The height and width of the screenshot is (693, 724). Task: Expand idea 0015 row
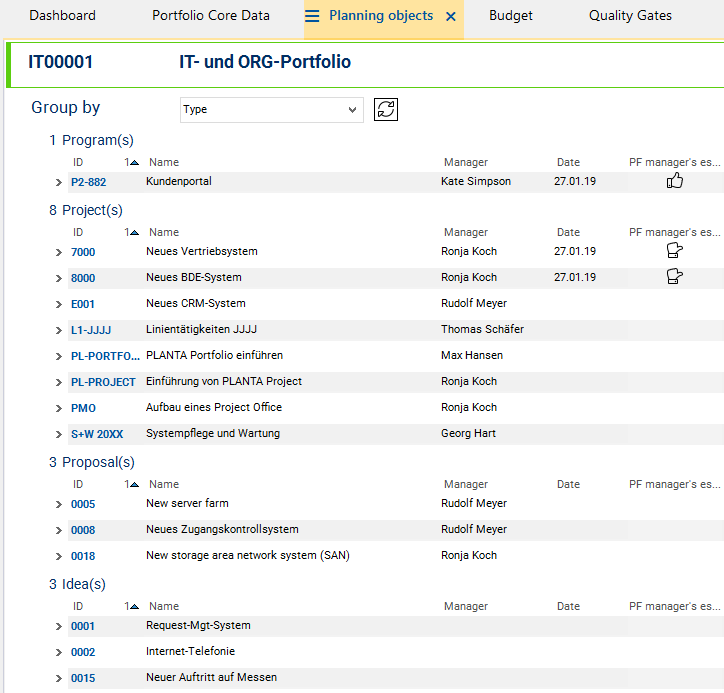pos(59,678)
